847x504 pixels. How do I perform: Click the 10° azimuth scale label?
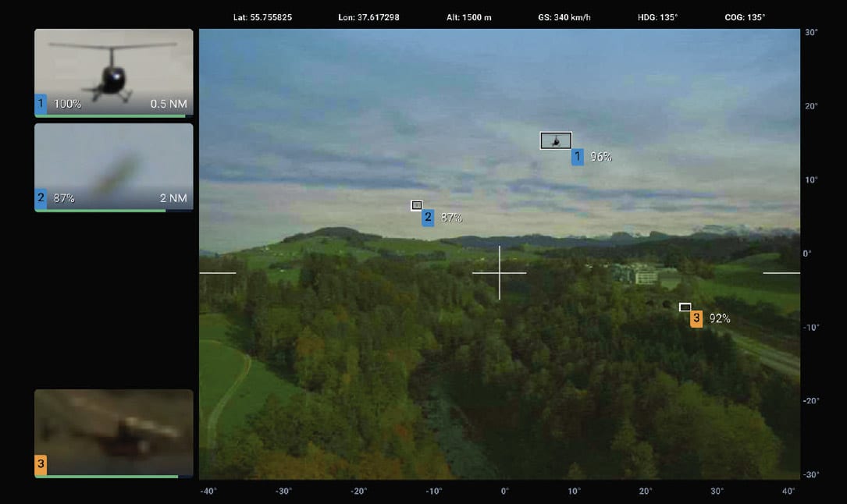(575, 491)
